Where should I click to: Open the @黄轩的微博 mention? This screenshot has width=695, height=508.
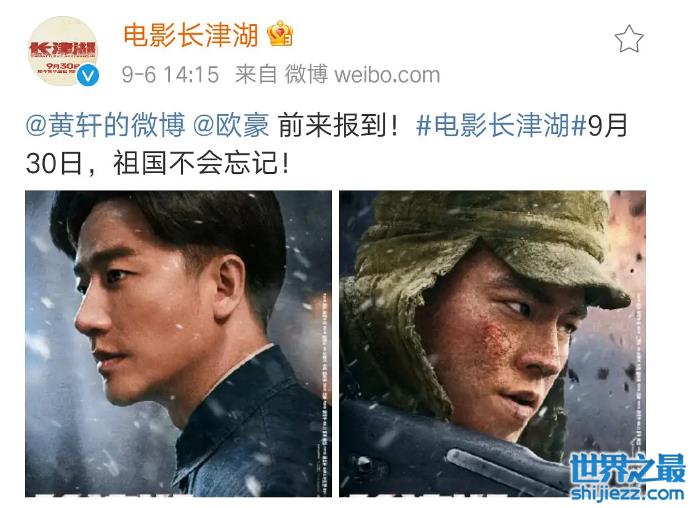(x=105, y=125)
